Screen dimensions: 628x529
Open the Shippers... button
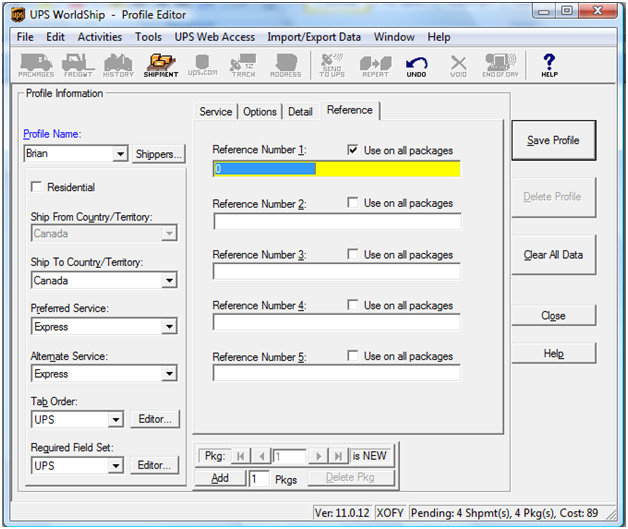[159, 154]
